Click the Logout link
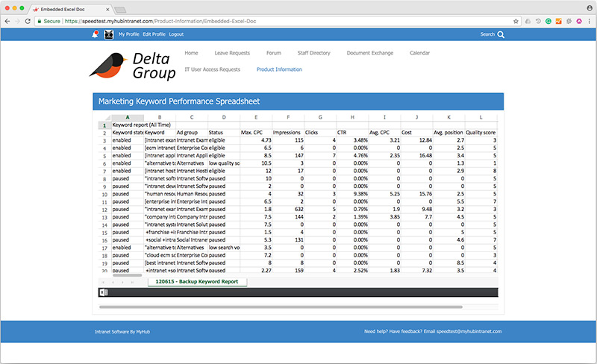 (176, 34)
